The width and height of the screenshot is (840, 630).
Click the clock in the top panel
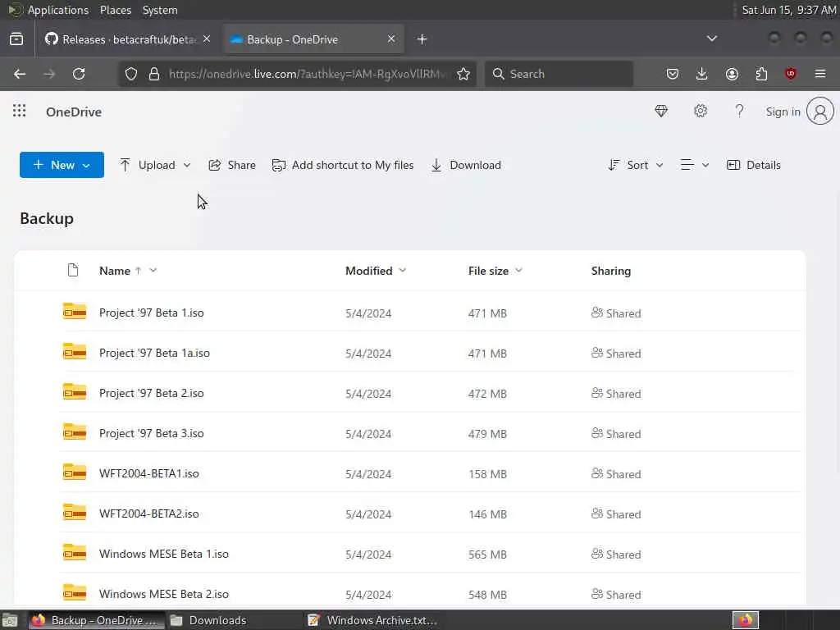click(788, 10)
